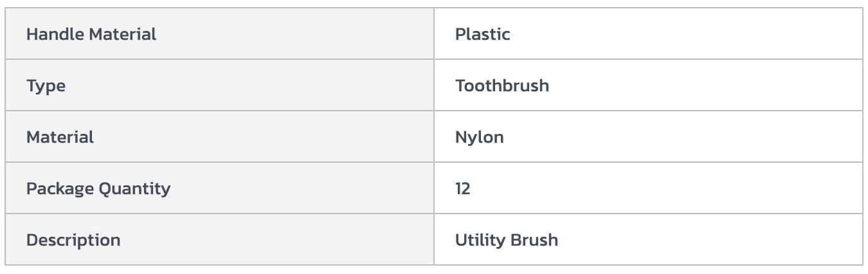Click the Handle Material label cell
The height and width of the screenshot is (274, 868).
[x=91, y=34]
